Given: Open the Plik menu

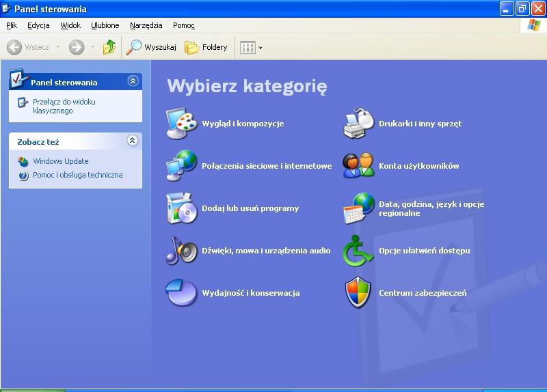Looking at the screenshot, I should tap(12, 25).
